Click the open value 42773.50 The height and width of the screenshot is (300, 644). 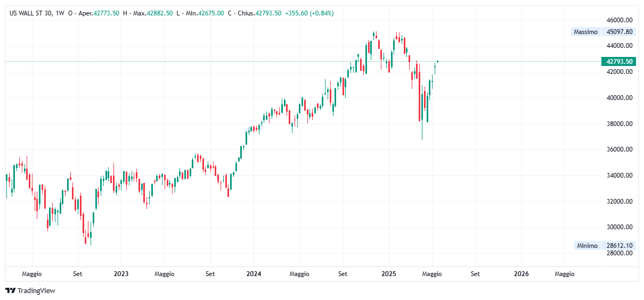[106, 13]
